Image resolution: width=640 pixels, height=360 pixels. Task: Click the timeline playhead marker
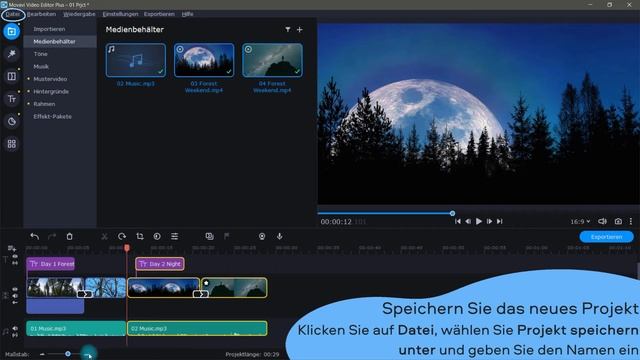click(127, 248)
